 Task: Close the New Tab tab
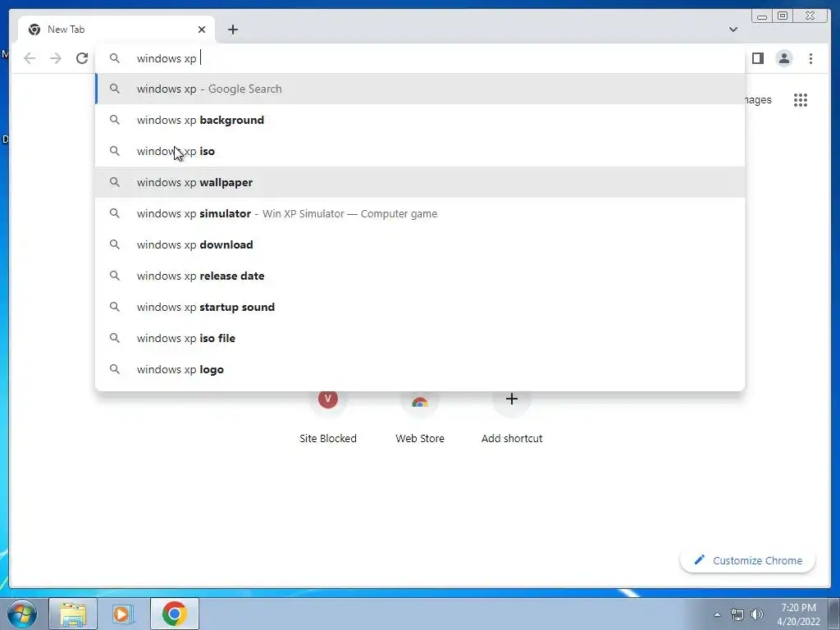tap(202, 30)
